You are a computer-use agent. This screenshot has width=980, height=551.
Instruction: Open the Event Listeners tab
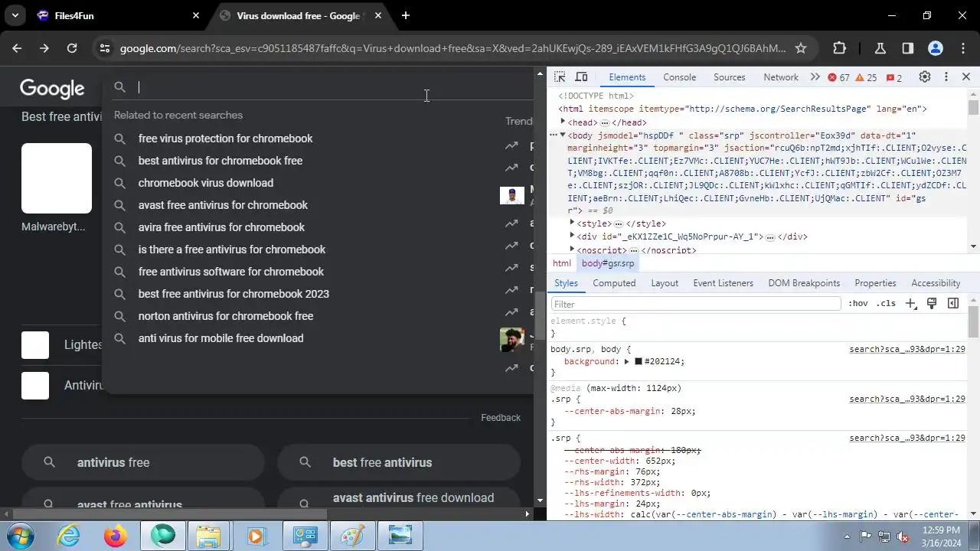pyautogui.click(x=723, y=283)
